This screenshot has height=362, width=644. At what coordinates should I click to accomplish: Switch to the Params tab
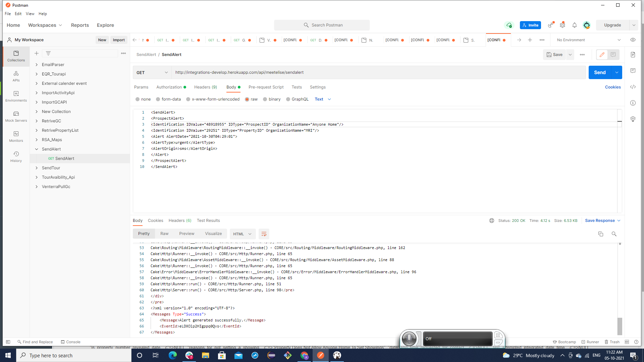tap(141, 87)
